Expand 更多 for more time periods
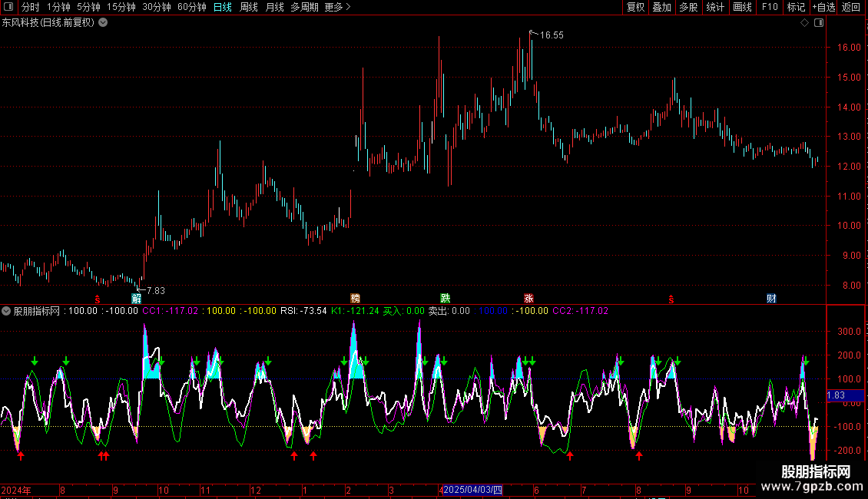Image resolution: width=868 pixels, height=499 pixels. tap(337, 7)
